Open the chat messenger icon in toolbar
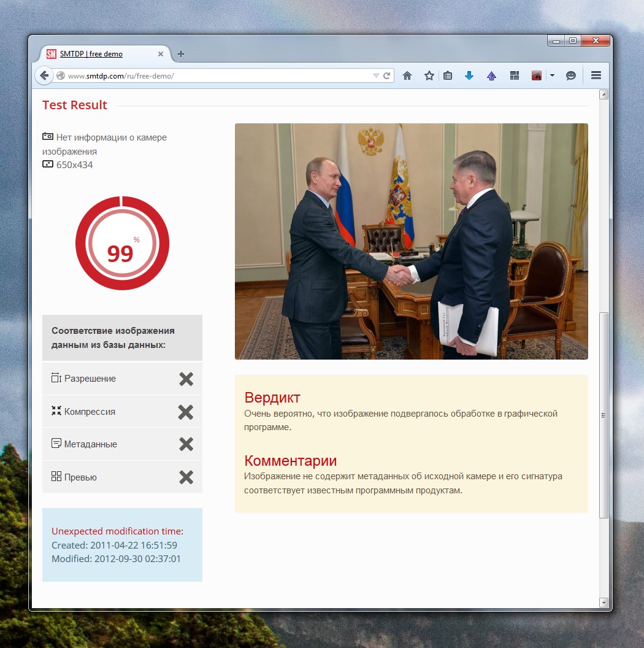 (570, 75)
